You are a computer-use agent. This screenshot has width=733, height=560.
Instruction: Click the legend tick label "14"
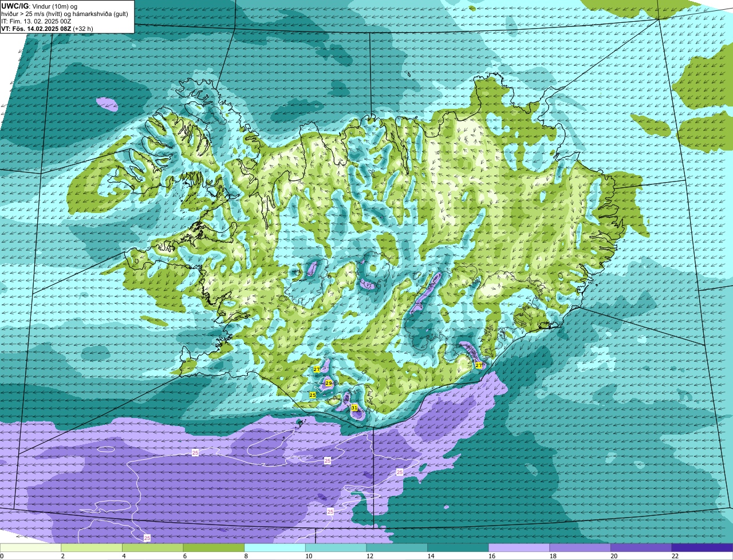click(x=431, y=556)
